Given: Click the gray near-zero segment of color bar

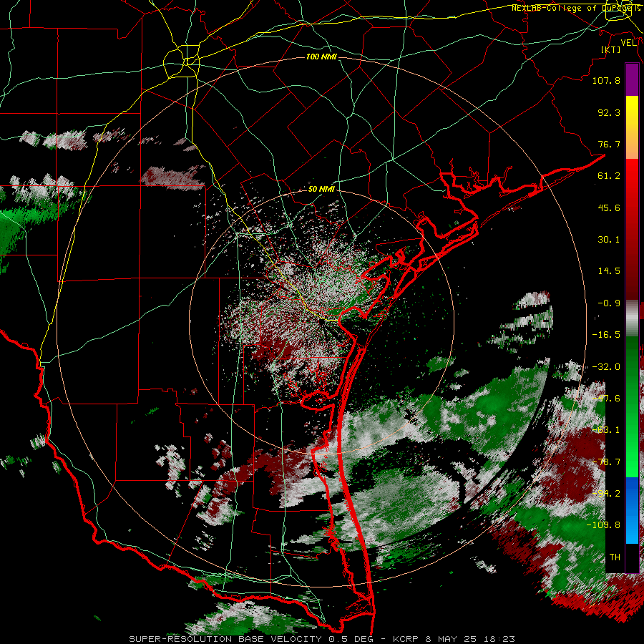Looking at the screenshot, I should click(632, 318).
